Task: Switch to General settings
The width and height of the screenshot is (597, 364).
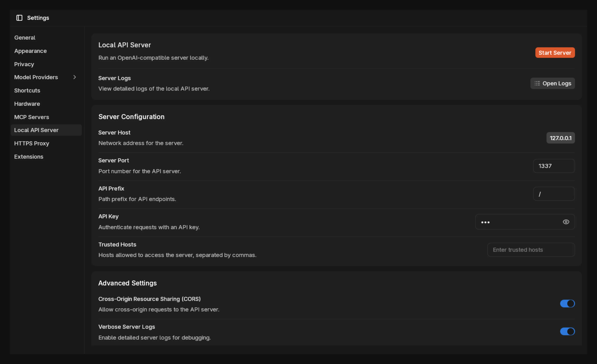Action: click(24, 38)
